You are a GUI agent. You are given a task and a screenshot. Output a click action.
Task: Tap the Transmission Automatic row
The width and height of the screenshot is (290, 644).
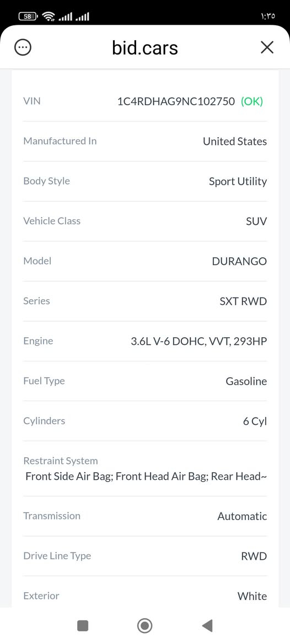pyautogui.click(x=145, y=516)
